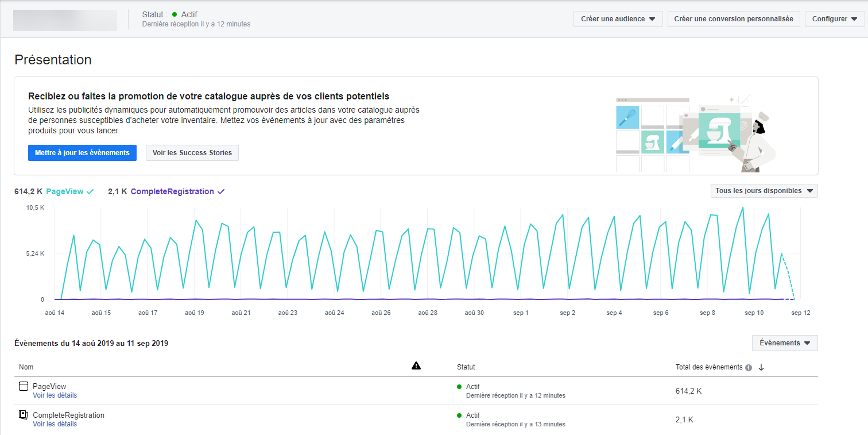Sort table by the Nom column header
This screenshot has height=435, width=868.
tap(26, 367)
